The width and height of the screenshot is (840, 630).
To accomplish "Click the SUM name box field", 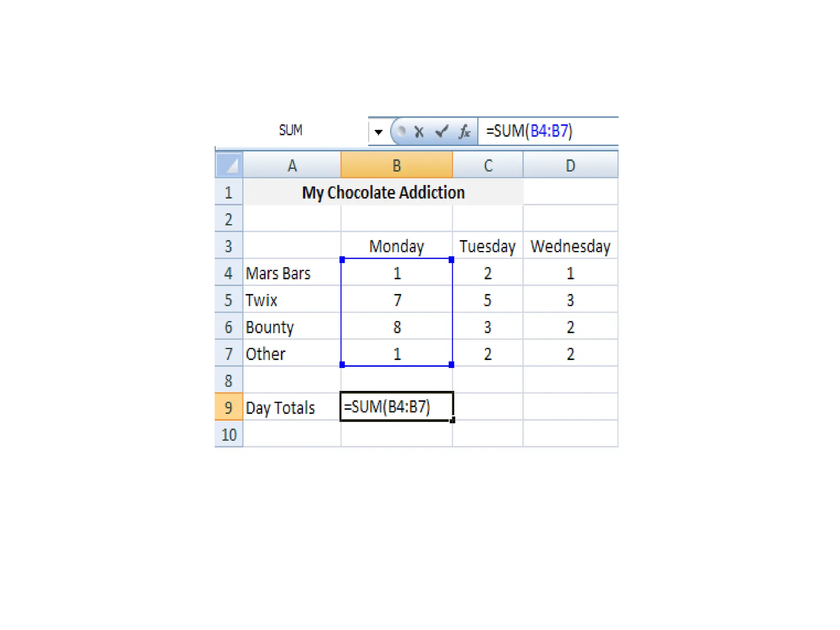I will (291, 130).
